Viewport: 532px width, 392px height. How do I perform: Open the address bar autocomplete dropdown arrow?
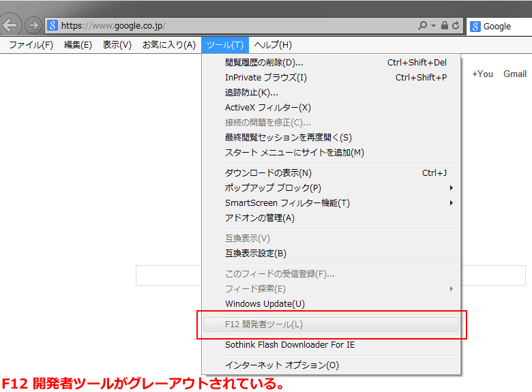coord(434,25)
